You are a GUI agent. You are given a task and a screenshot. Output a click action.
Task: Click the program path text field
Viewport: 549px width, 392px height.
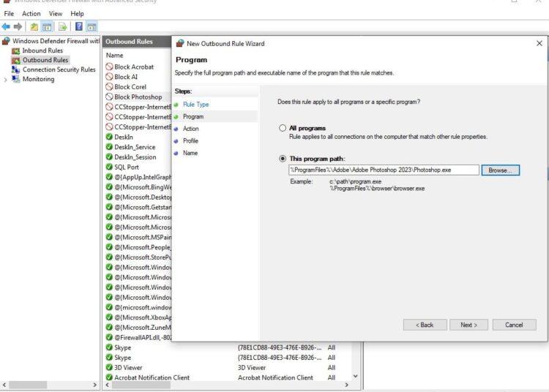[x=384, y=170]
